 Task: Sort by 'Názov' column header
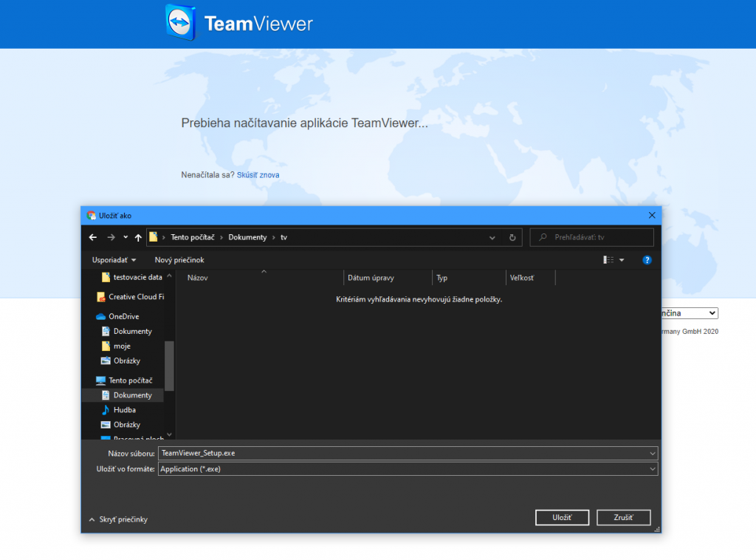click(x=198, y=278)
